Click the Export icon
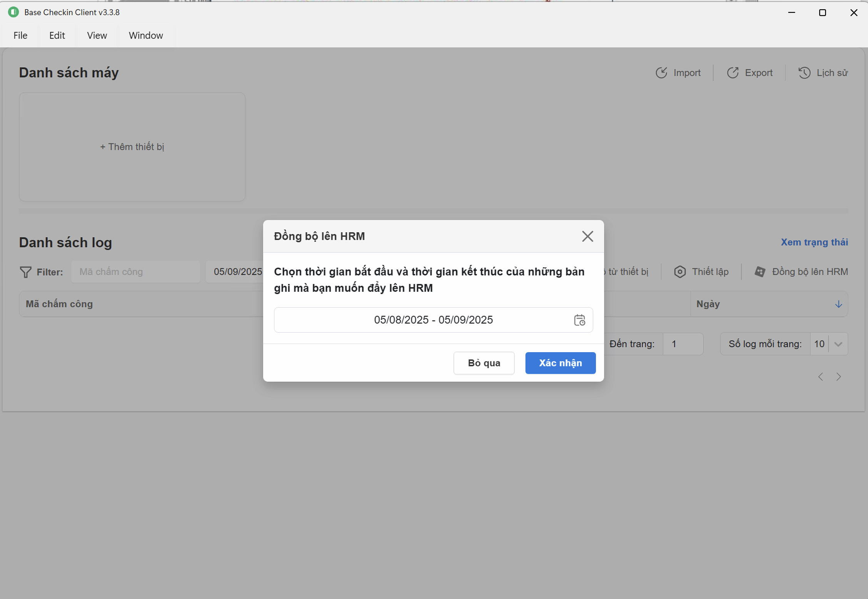The image size is (868, 599). tap(733, 73)
